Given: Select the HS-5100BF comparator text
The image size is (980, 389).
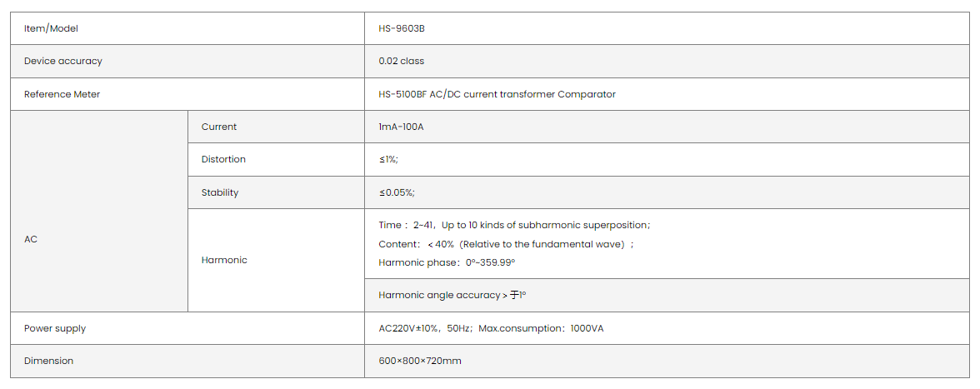Looking at the screenshot, I should [x=497, y=94].
